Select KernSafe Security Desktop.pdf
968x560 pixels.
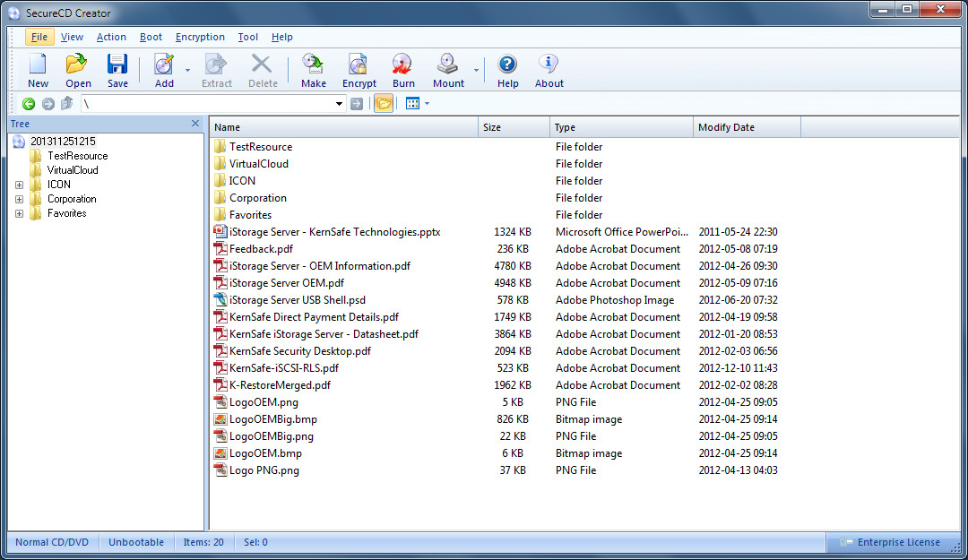300,350
